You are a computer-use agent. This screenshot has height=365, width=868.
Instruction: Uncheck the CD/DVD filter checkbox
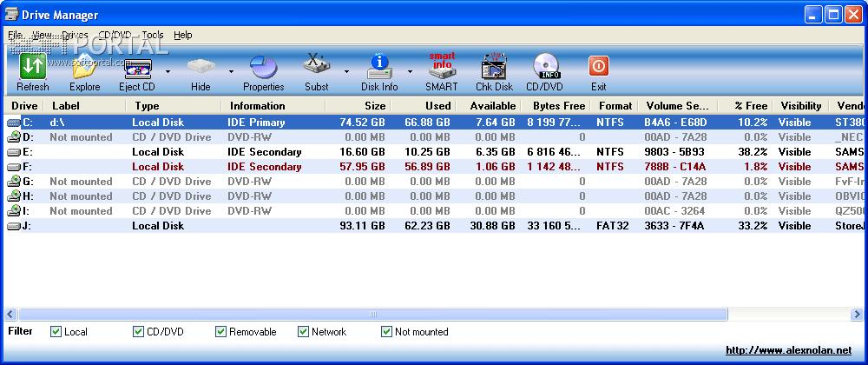point(138,332)
